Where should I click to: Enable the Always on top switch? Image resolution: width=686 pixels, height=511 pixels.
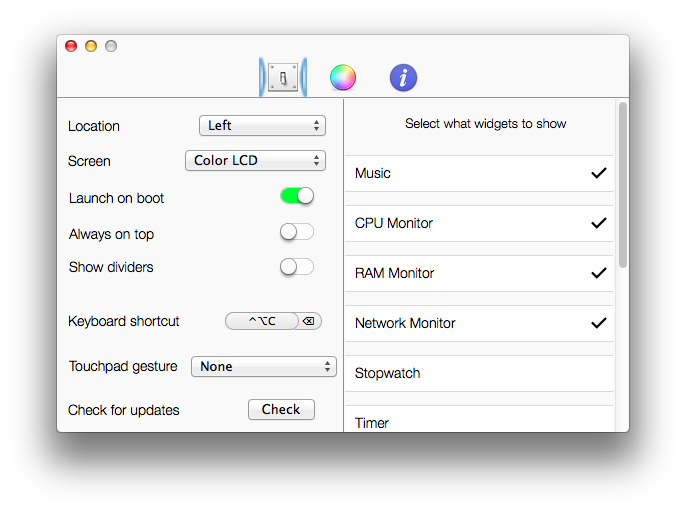tap(297, 232)
